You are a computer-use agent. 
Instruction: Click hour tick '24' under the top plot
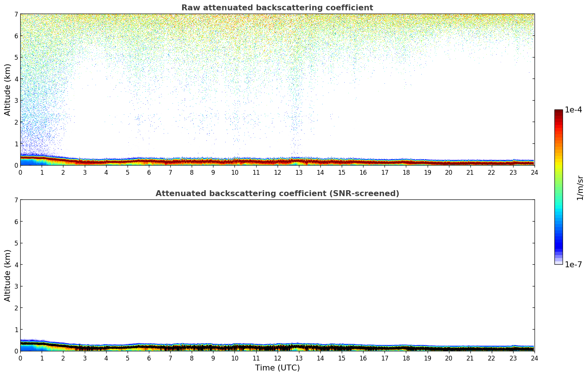pyautogui.click(x=534, y=172)
